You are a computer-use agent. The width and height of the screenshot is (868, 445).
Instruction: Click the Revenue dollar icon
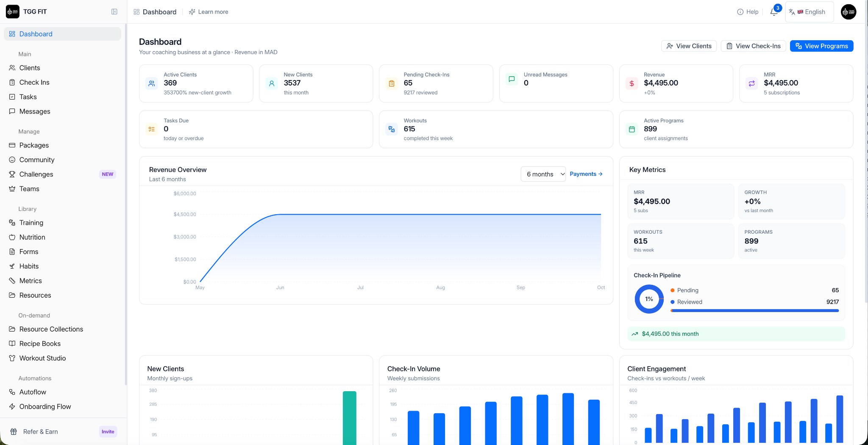point(632,83)
